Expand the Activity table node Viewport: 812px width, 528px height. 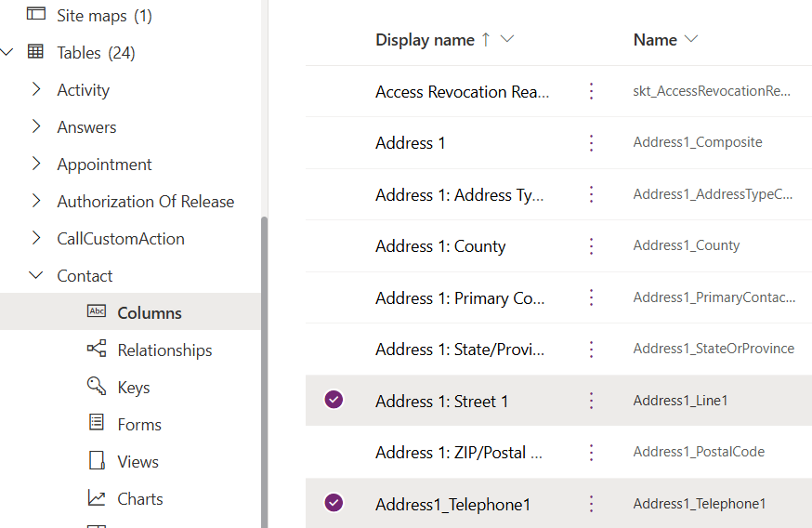[x=36, y=89]
